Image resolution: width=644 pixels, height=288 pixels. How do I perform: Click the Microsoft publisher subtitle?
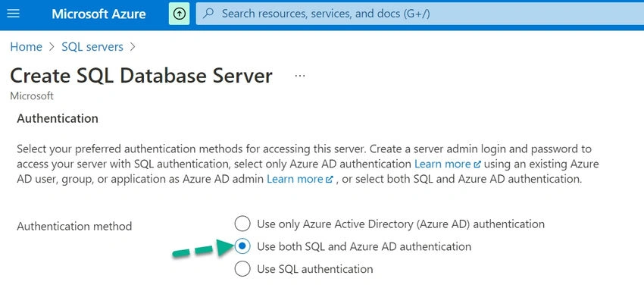point(32,96)
